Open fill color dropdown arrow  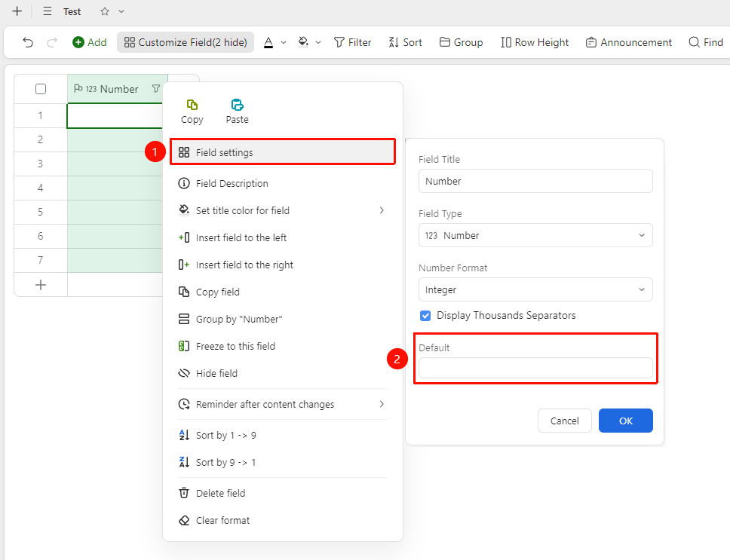click(318, 42)
